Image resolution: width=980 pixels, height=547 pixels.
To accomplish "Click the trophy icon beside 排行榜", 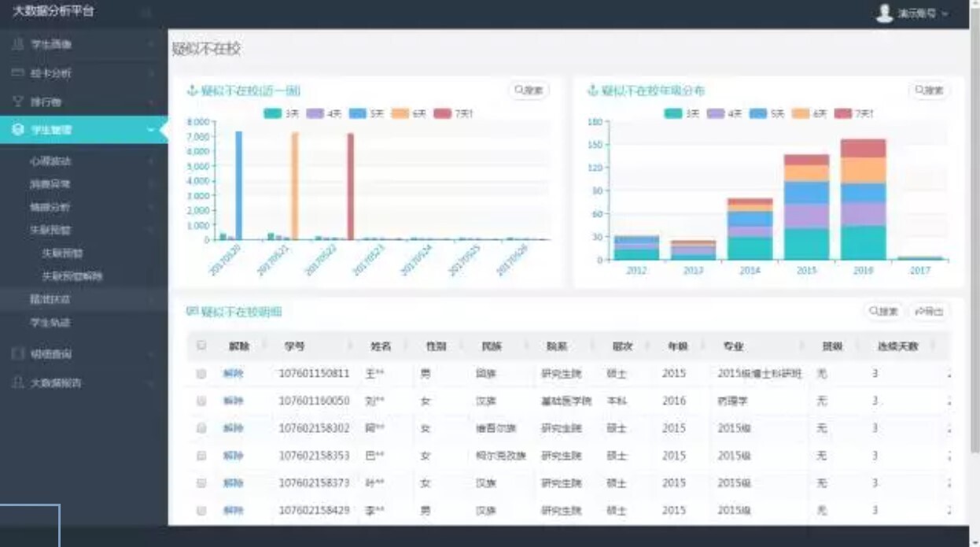I will coord(18,102).
